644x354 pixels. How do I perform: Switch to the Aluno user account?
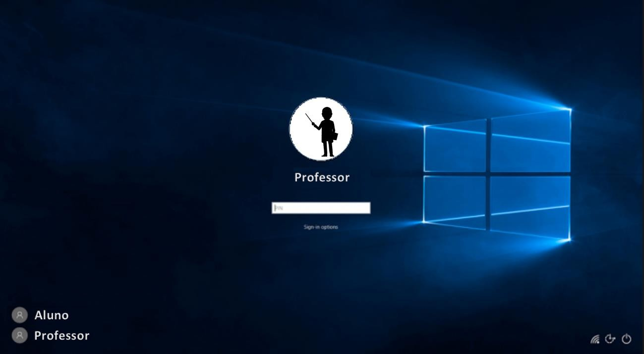pyautogui.click(x=40, y=315)
